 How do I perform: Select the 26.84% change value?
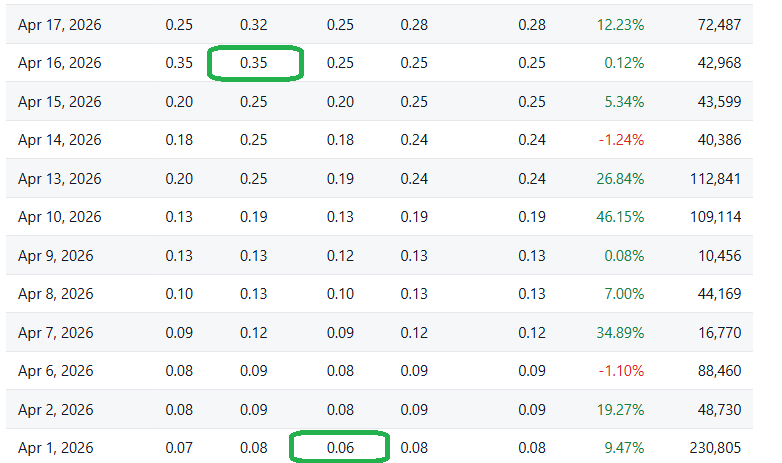click(x=620, y=179)
